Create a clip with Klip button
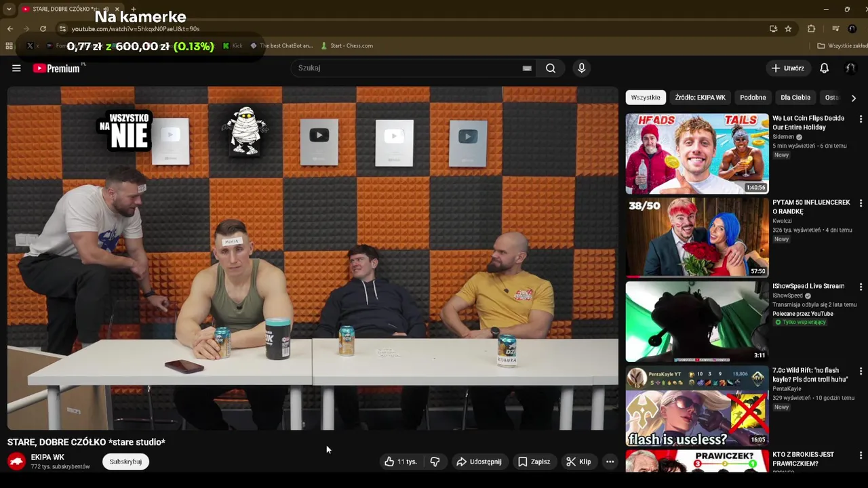 point(578,462)
